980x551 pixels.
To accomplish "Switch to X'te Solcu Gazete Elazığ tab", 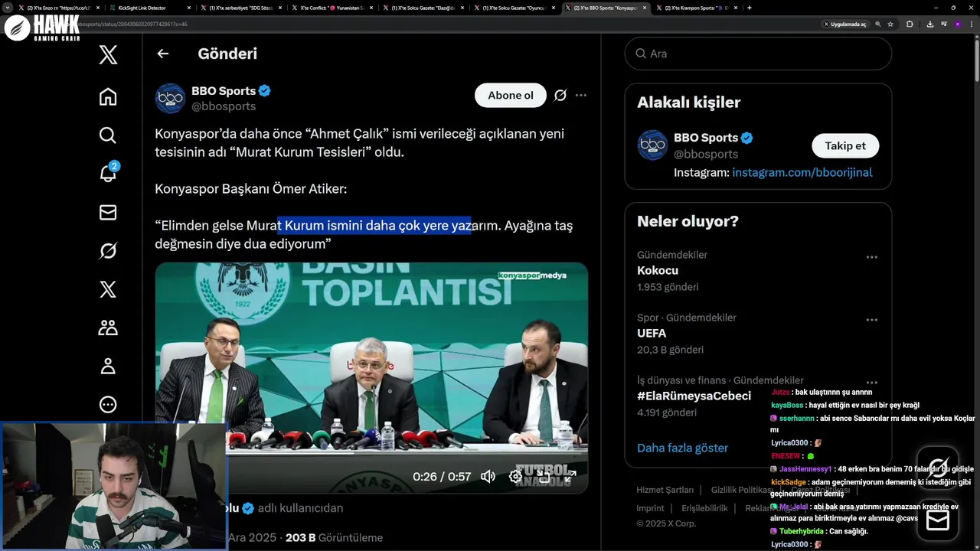I will [x=423, y=8].
